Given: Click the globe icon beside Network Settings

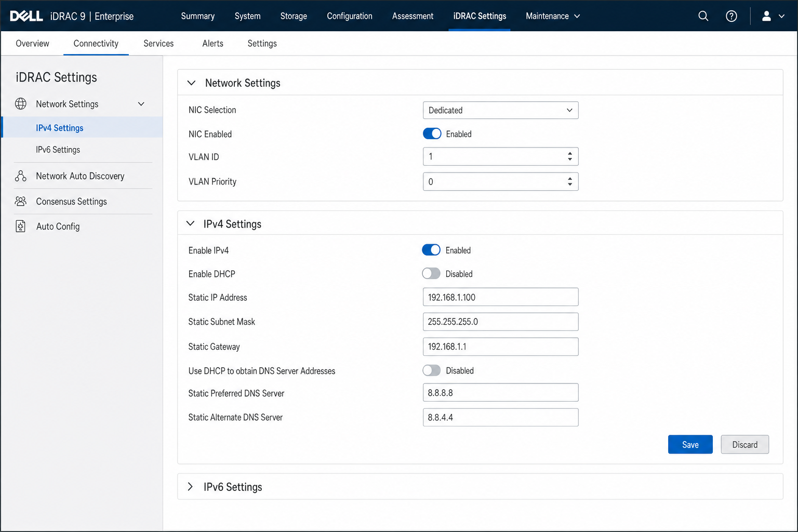Looking at the screenshot, I should click(x=21, y=104).
